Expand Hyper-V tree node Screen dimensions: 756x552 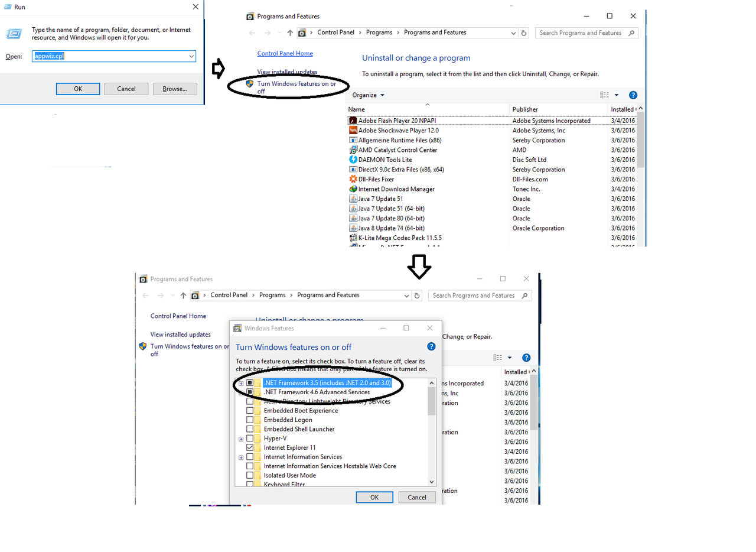tap(241, 439)
